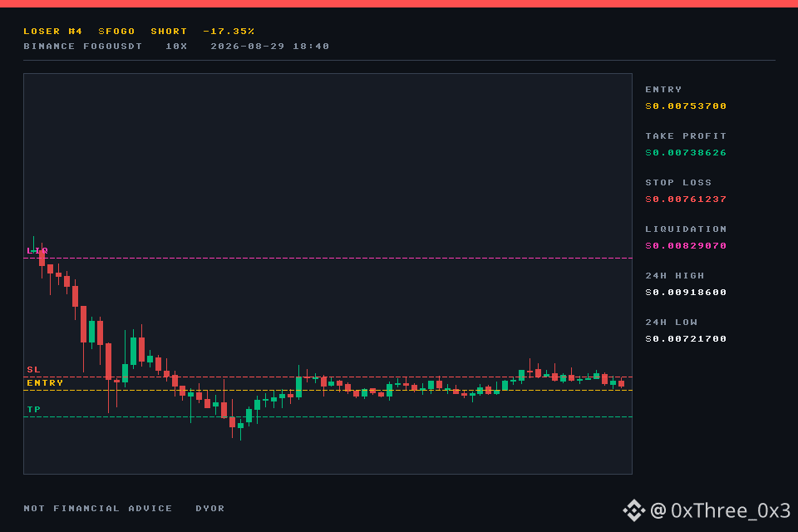Click the BINANCE FOGOUSDT pair label
The image size is (798, 532).
(x=83, y=47)
